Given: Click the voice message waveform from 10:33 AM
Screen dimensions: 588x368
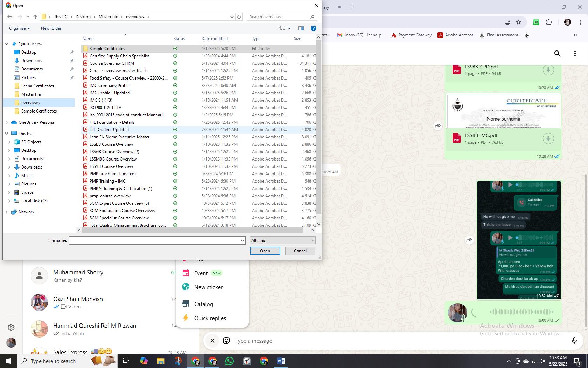Looking at the screenshot, I should [522, 312].
